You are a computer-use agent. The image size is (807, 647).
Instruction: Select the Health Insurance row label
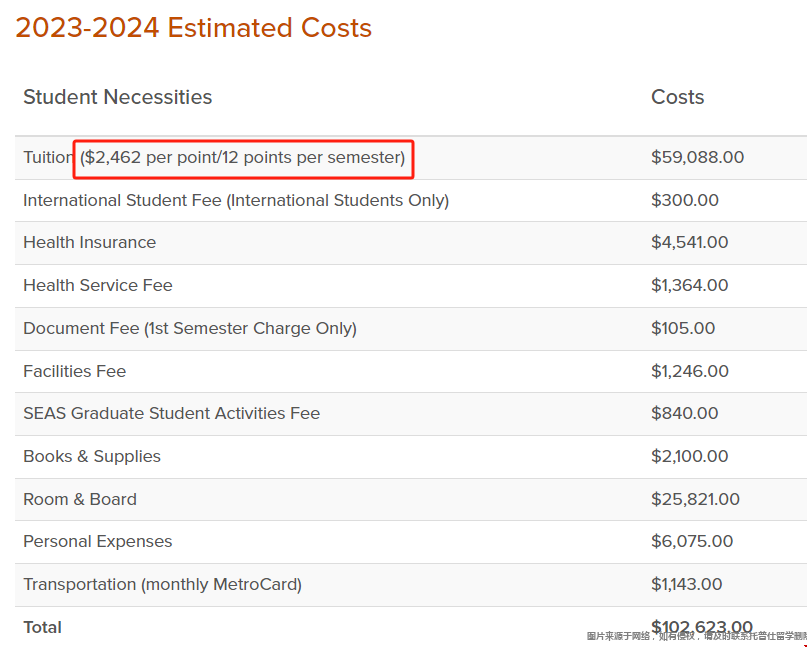click(90, 242)
